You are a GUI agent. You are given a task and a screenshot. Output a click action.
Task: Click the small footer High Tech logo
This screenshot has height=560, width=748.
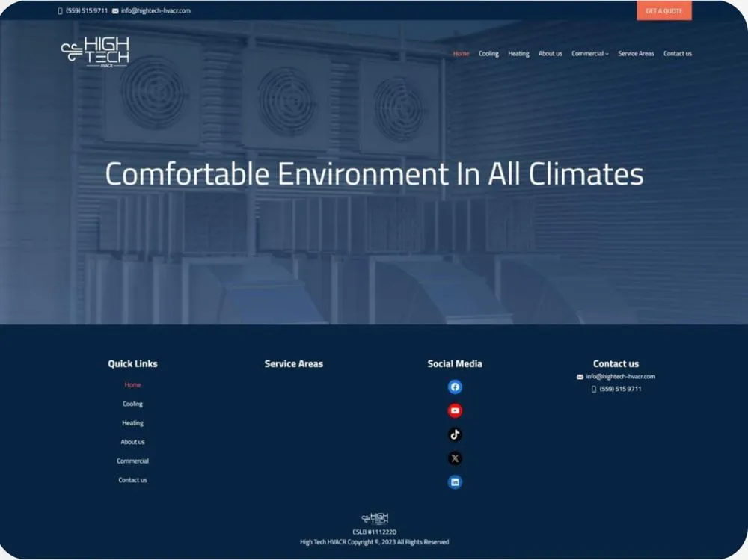click(375, 518)
